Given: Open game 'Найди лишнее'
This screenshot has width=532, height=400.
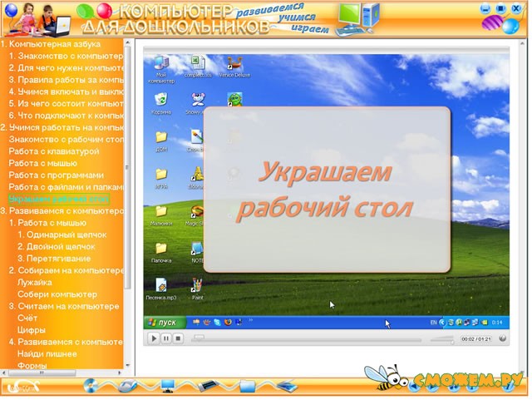Looking at the screenshot, I should pos(47,353).
